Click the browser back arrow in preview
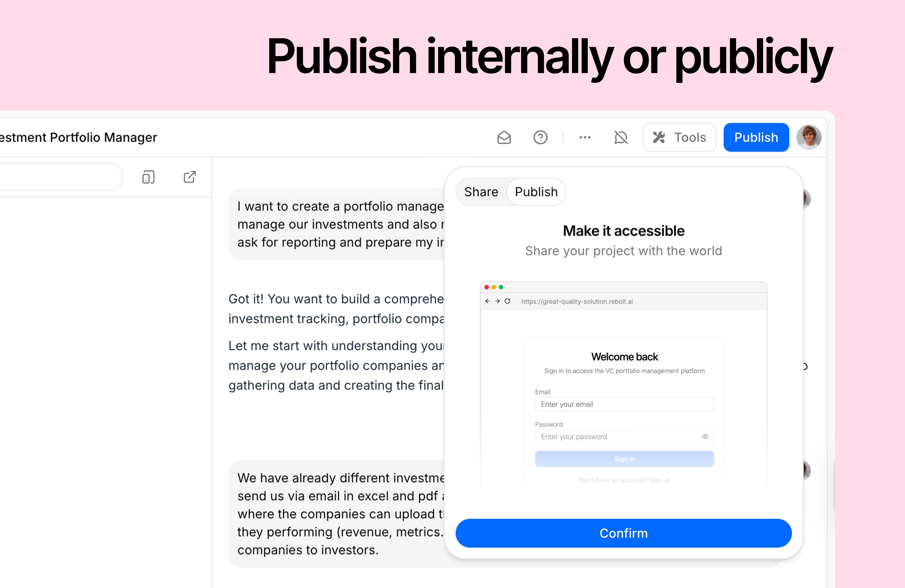The width and height of the screenshot is (905, 588). (488, 301)
